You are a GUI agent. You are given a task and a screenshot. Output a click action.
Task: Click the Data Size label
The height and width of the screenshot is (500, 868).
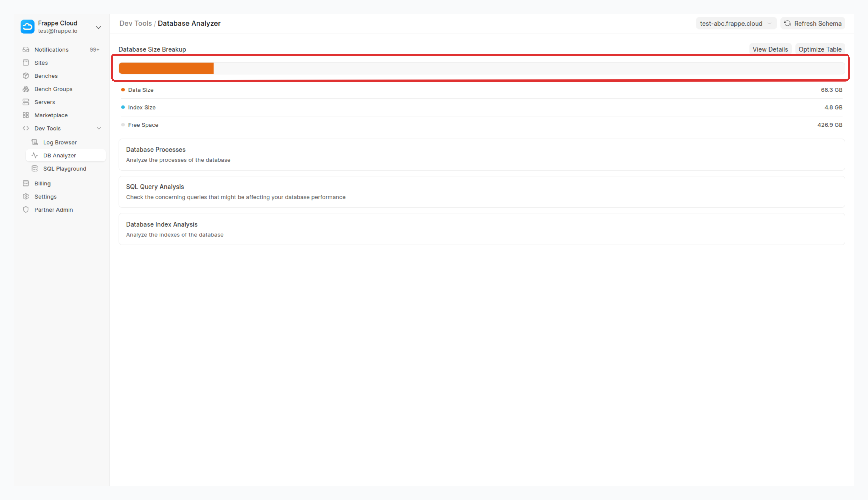coord(141,90)
